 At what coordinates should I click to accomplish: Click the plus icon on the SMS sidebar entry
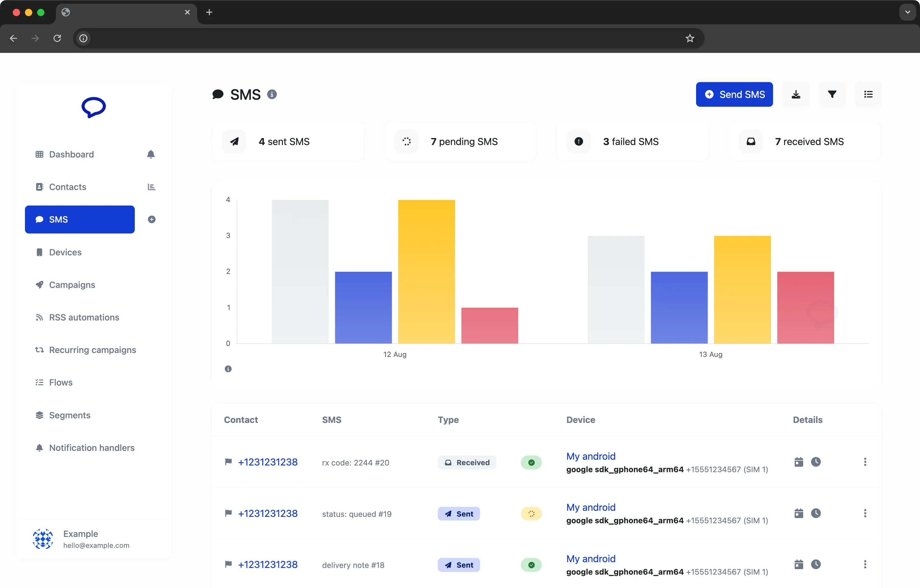point(152,220)
